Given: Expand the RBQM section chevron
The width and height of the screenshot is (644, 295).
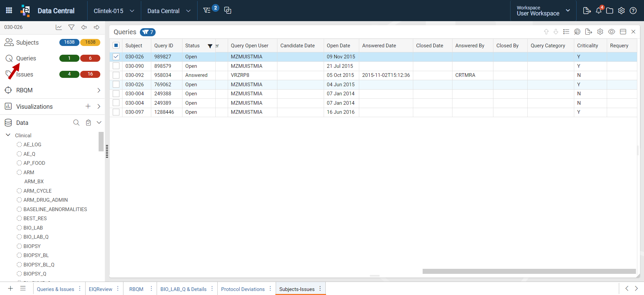Looking at the screenshot, I should point(99,90).
